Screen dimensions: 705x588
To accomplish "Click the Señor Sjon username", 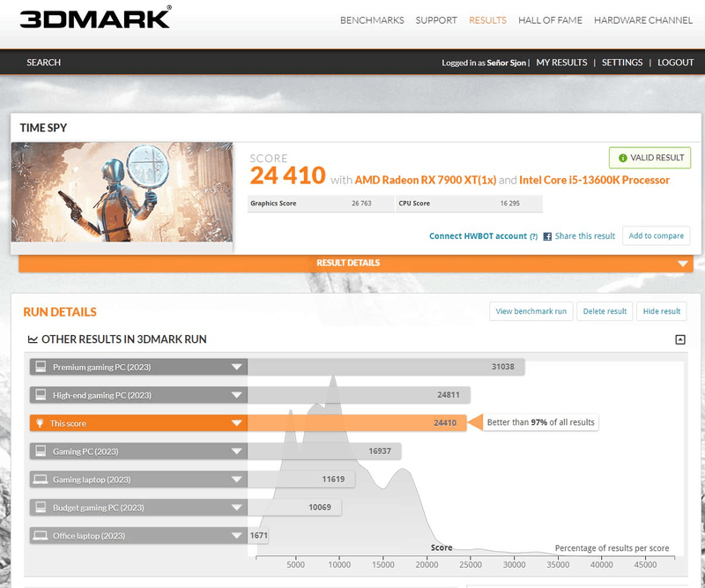I will (x=506, y=63).
